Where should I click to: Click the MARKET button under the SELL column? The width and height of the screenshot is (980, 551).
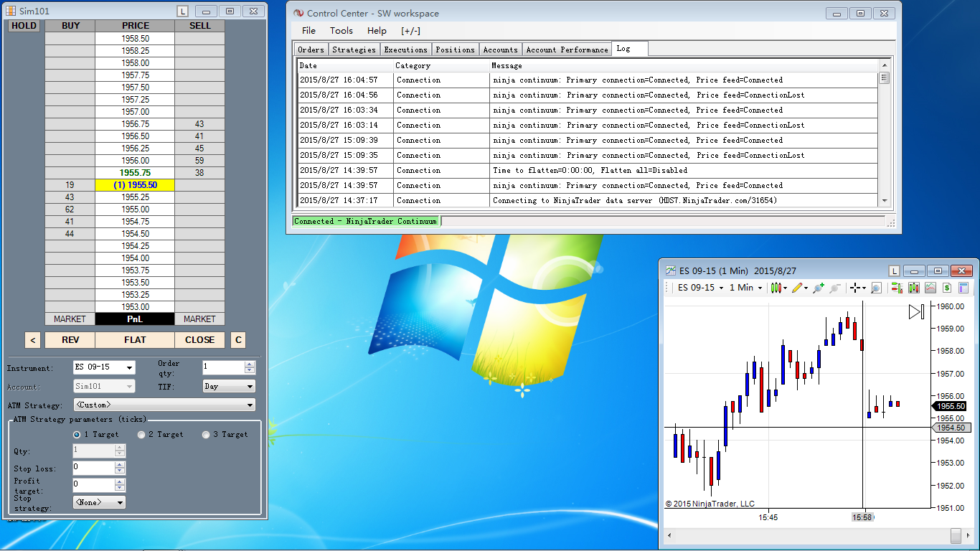(x=199, y=319)
